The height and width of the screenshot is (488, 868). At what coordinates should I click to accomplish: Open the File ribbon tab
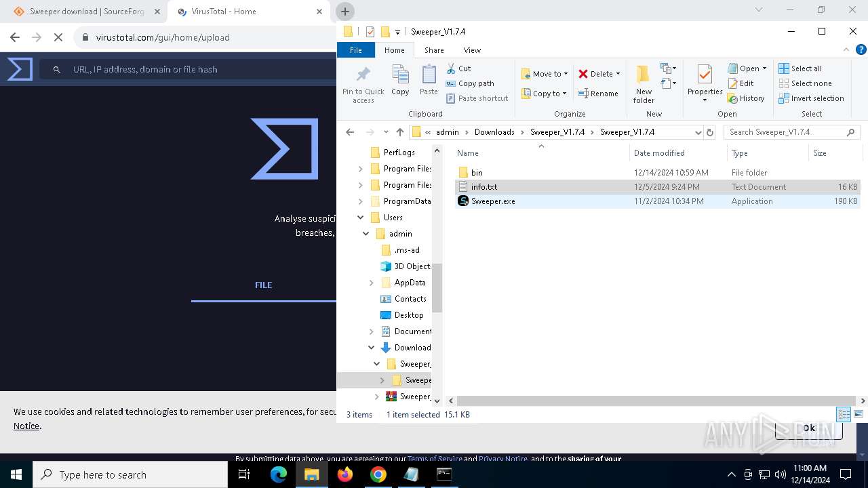click(356, 50)
